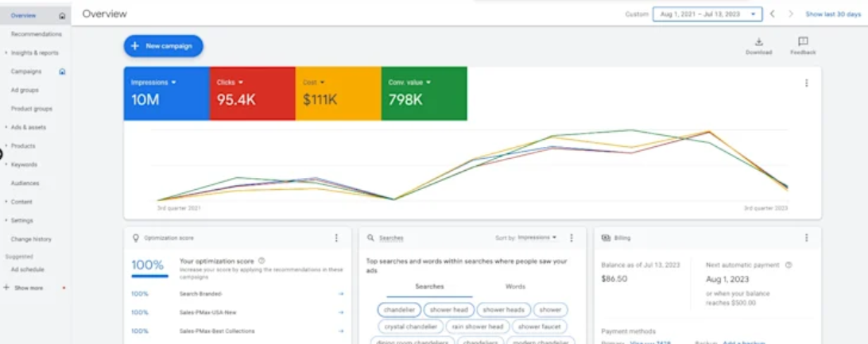Expand Insights & reports in sidebar
Image resolution: width=868 pixels, height=344 pixels.
6,53
